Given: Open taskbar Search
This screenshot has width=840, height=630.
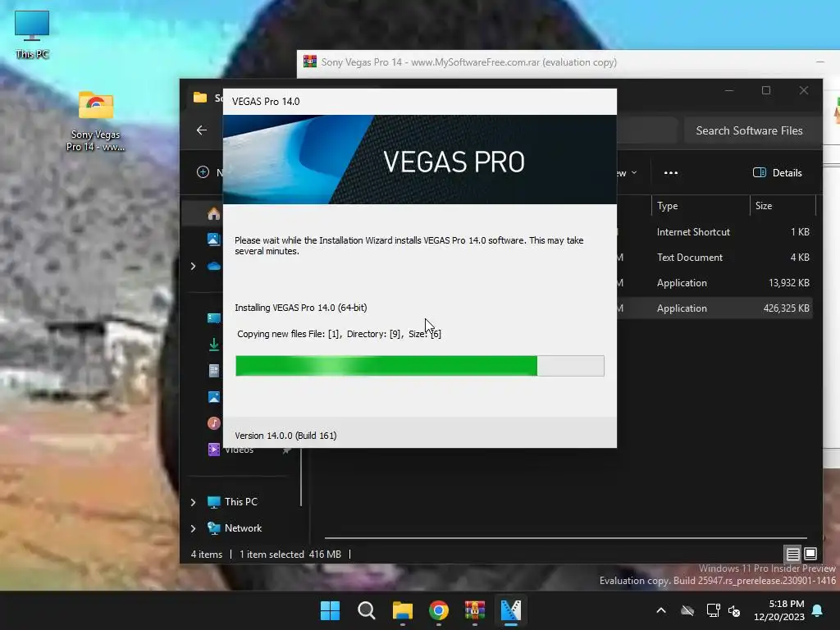Looking at the screenshot, I should (x=367, y=610).
